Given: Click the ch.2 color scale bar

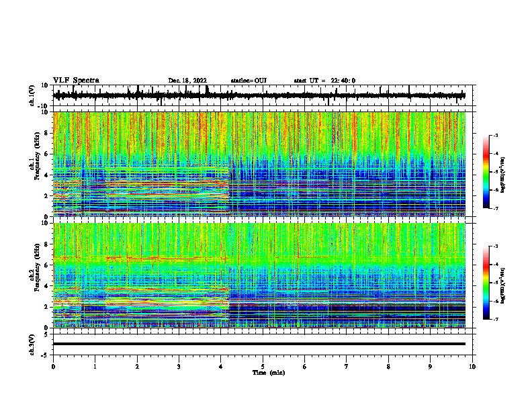Looking at the screenshot, I should 486,283.
